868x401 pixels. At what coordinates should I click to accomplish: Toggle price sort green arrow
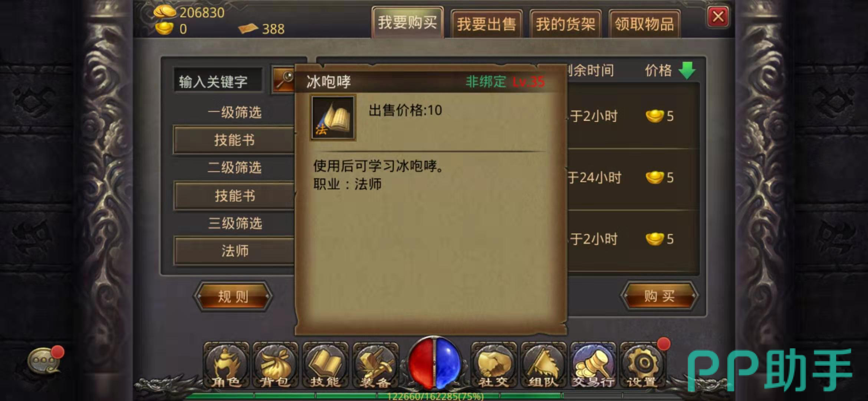pos(687,70)
